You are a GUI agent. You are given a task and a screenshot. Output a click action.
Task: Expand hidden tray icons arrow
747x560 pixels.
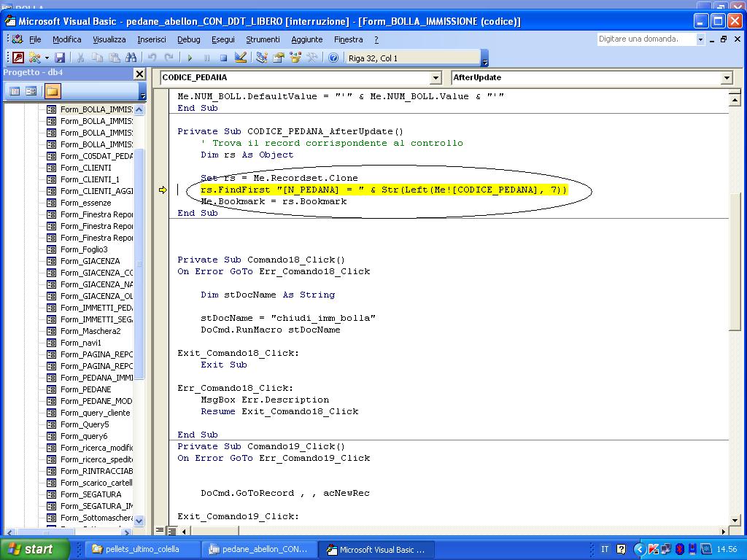pos(640,549)
